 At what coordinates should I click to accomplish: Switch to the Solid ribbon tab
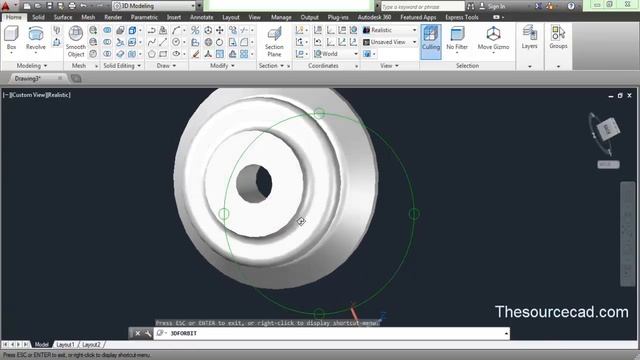click(38, 17)
